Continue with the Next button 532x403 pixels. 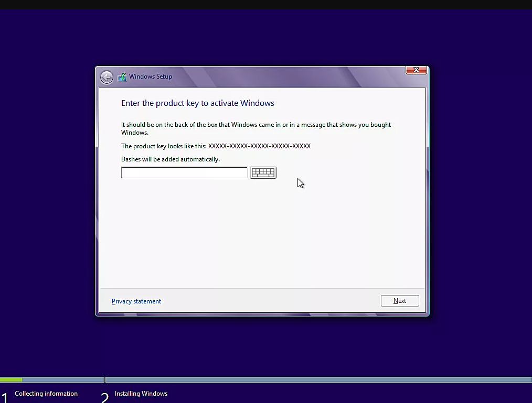coord(400,301)
